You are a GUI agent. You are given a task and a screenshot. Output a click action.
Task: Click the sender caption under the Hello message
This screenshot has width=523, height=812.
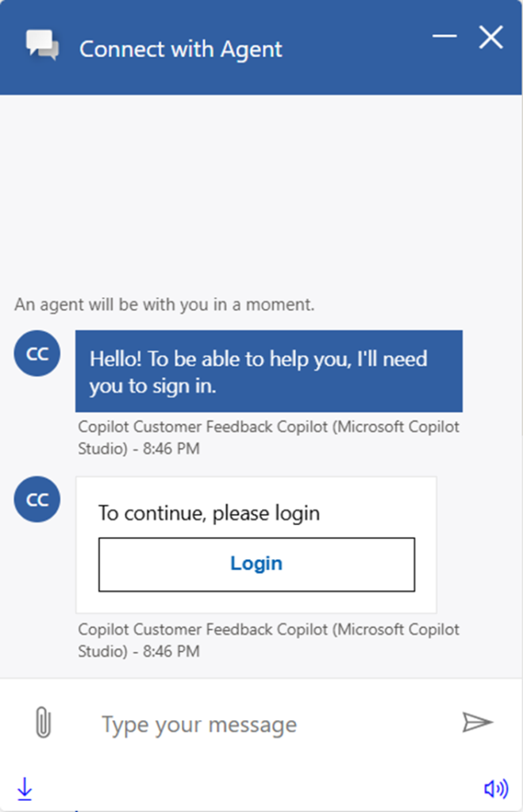(x=268, y=437)
